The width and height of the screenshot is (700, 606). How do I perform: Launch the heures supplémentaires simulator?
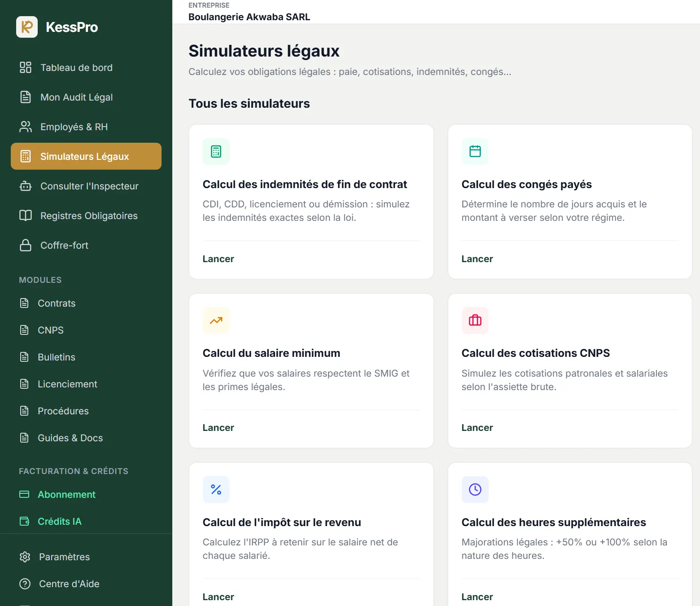tap(477, 597)
